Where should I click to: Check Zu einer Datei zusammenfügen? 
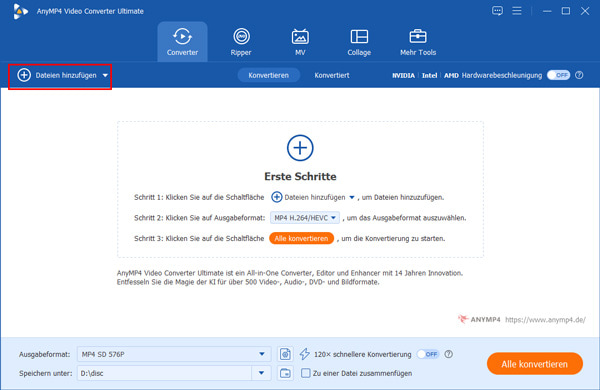coord(305,373)
